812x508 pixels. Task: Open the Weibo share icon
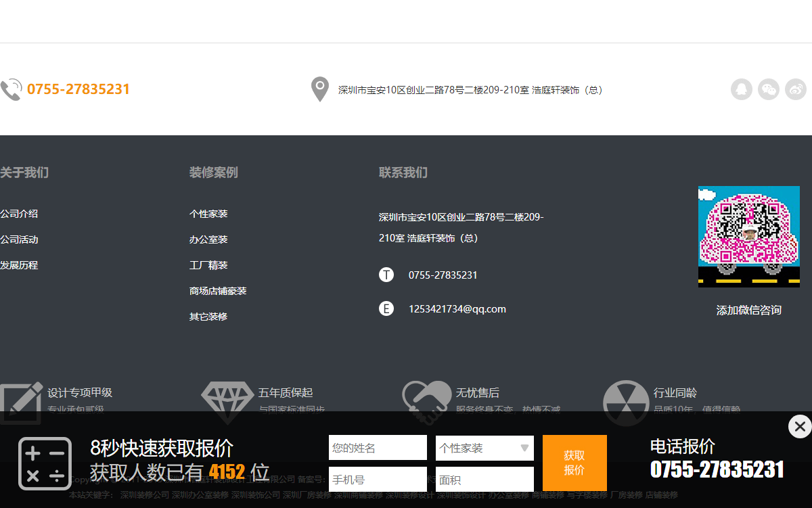pos(796,89)
